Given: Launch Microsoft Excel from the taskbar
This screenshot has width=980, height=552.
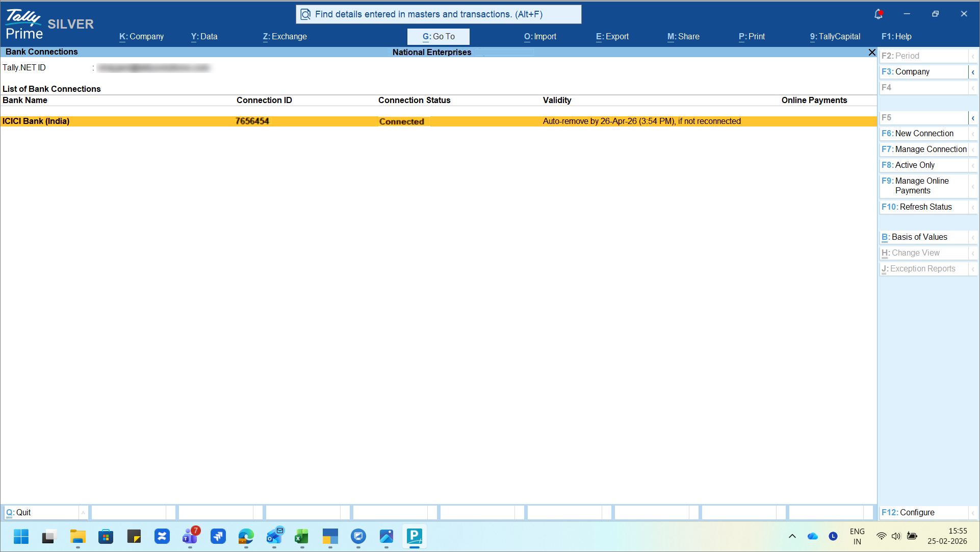Looking at the screenshot, I should [x=301, y=537].
